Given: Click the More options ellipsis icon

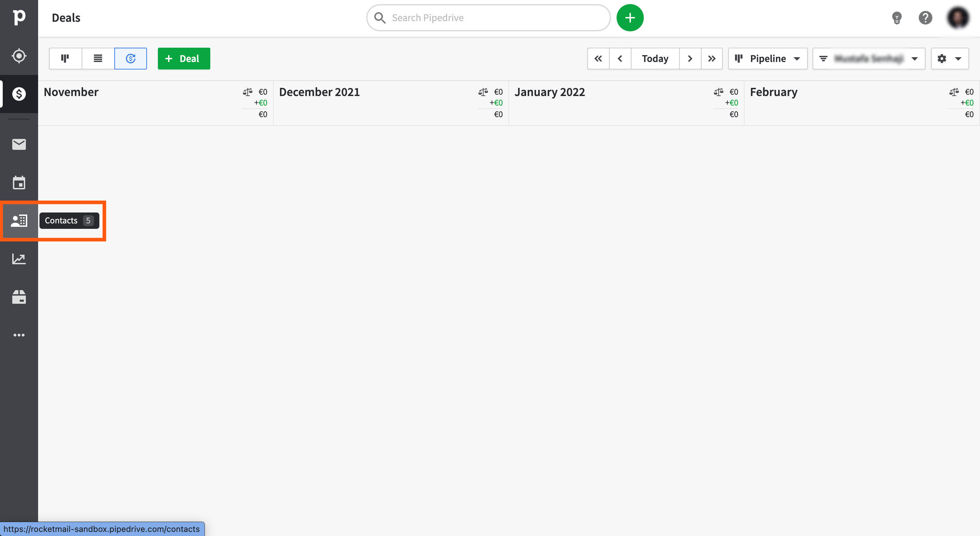Looking at the screenshot, I should click(x=19, y=335).
